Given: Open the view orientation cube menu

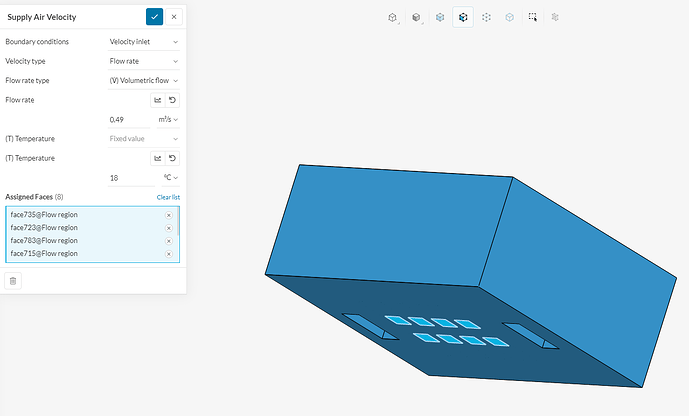Looking at the screenshot, I should 393,17.
